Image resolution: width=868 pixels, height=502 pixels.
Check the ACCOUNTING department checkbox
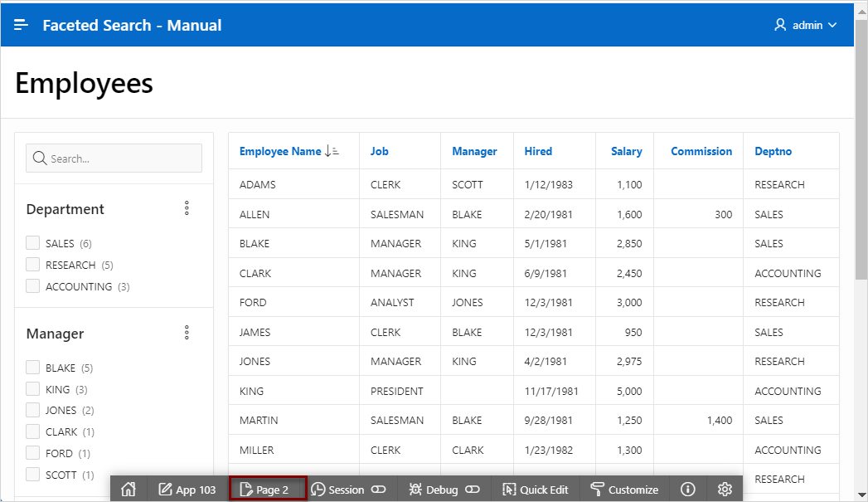pos(32,286)
